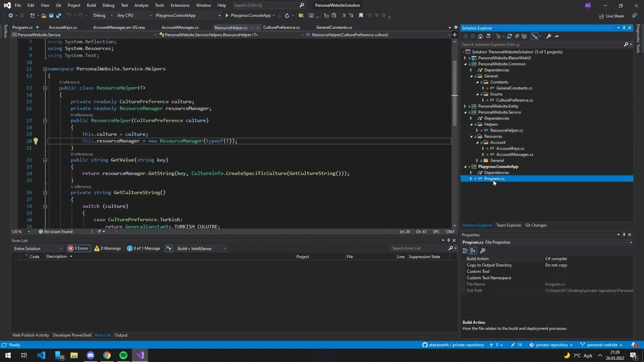The image size is (644, 362).
Task: Collapse the Helpers folder node
Action: coord(471,125)
